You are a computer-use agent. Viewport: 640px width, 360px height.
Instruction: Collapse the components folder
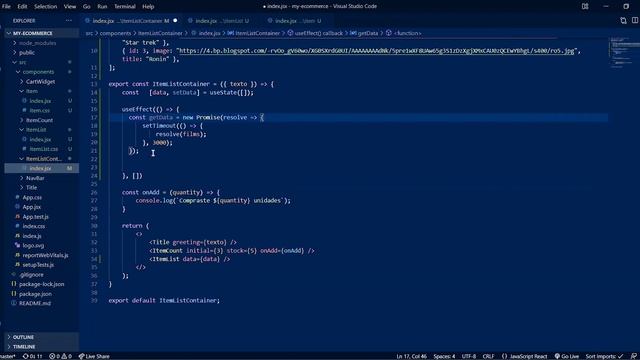point(38,72)
